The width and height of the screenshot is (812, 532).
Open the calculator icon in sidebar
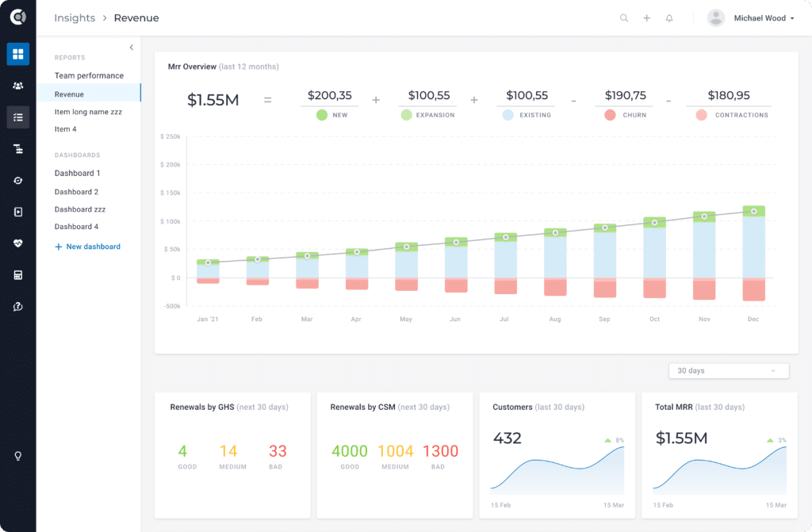click(17, 275)
